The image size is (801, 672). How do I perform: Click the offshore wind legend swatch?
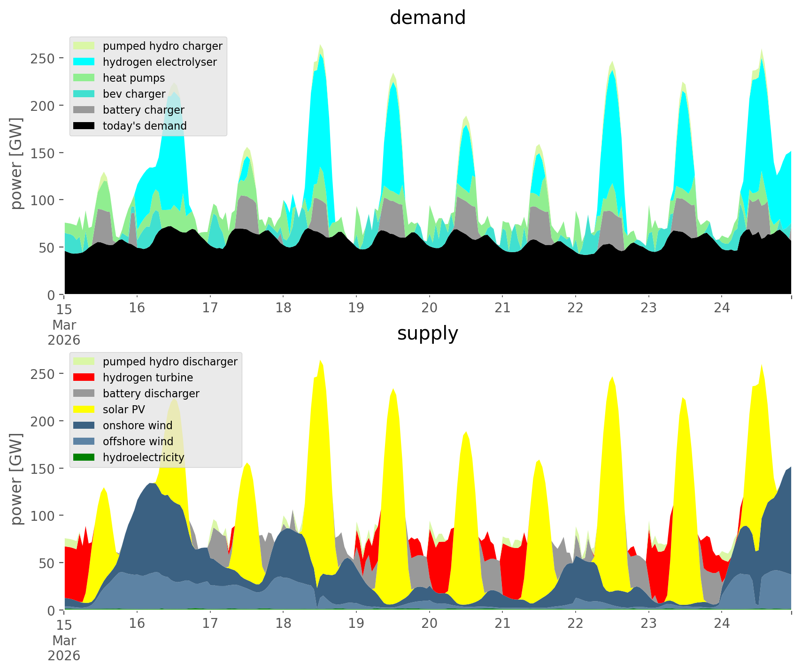(x=85, y=441)
